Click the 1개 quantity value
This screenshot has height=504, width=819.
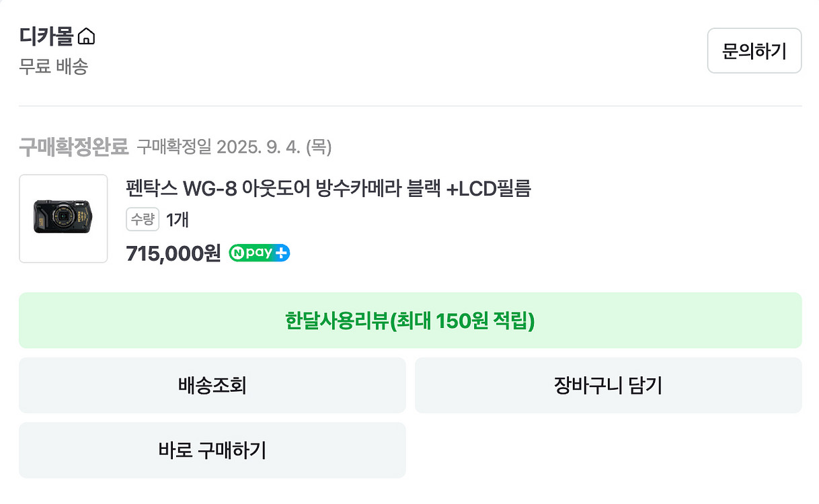pos(176,219)
